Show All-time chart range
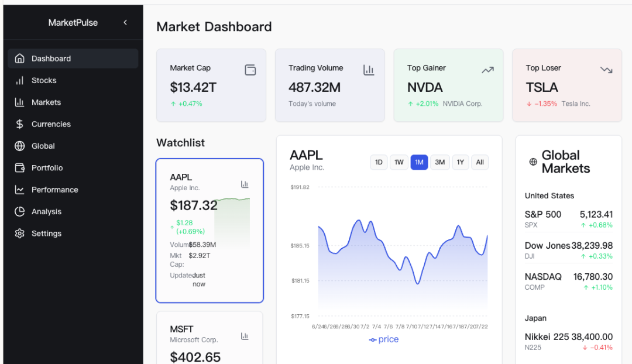632x364 pixels. (480, 162)
